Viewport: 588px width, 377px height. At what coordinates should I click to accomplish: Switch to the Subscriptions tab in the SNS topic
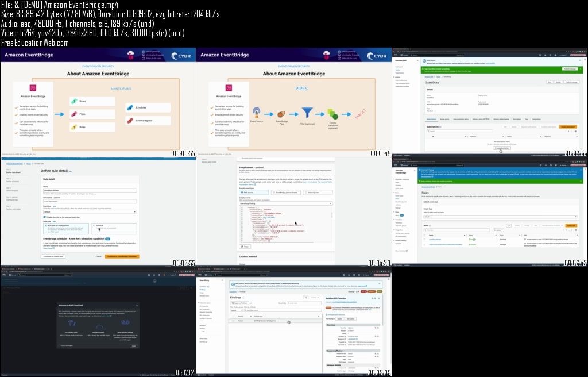pyautogui.click(x=432, y=119)
